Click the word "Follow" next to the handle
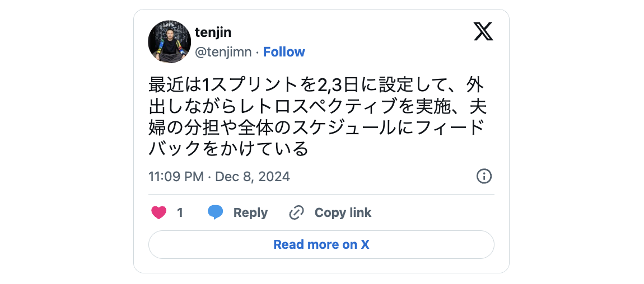Image resolution: width=644 pixels, height=284 pixels. 284,52
